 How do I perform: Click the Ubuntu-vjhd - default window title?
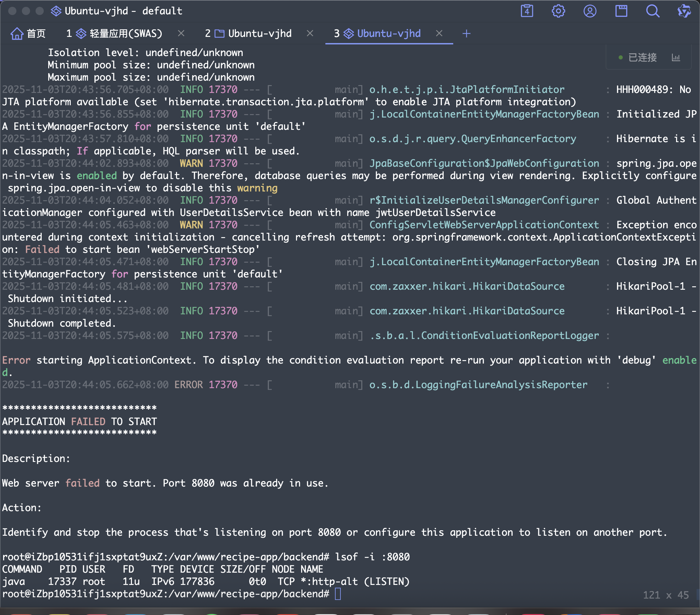point(123,11)
